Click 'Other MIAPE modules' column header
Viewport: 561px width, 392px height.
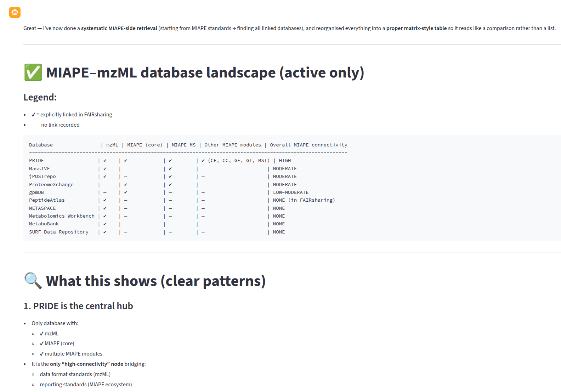(x=233, y=145)
